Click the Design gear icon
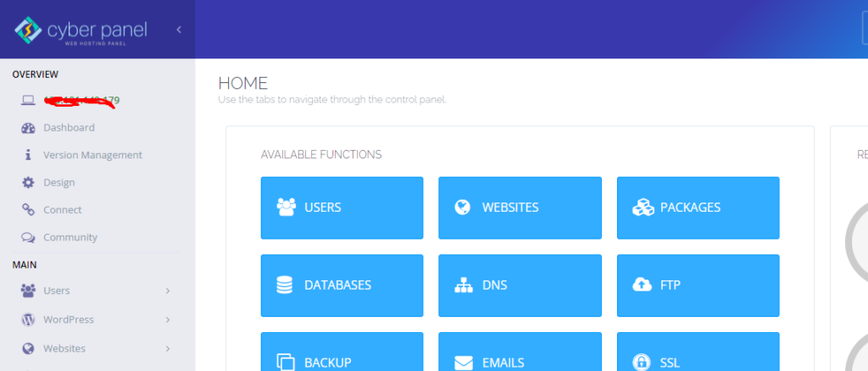The height and width of the screenshot is (371, 868). tap(28, 182)
